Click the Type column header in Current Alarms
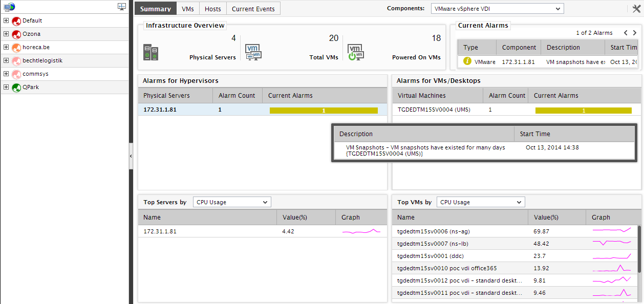 tap(477, 48)
